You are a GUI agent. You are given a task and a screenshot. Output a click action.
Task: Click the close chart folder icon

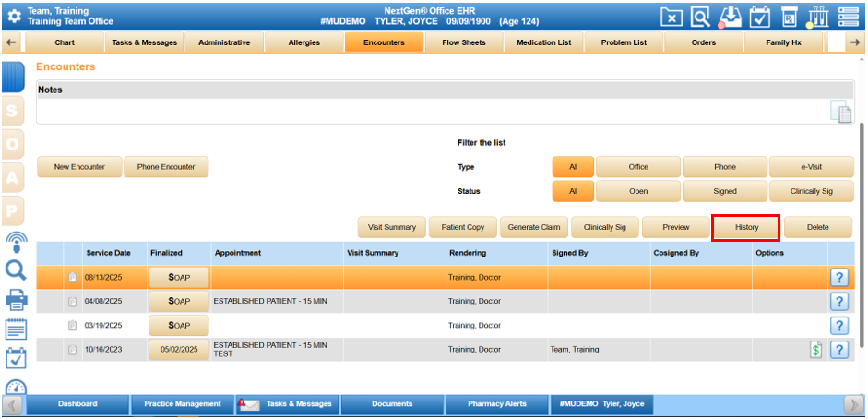tap(672, 17)
